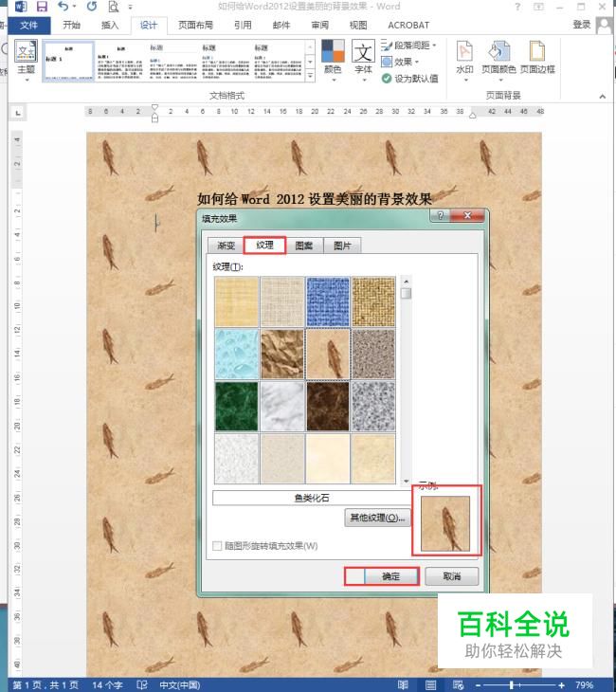The image size is (616, 692).
Task: Click the 79% zoom level
Action: point(584,685)
